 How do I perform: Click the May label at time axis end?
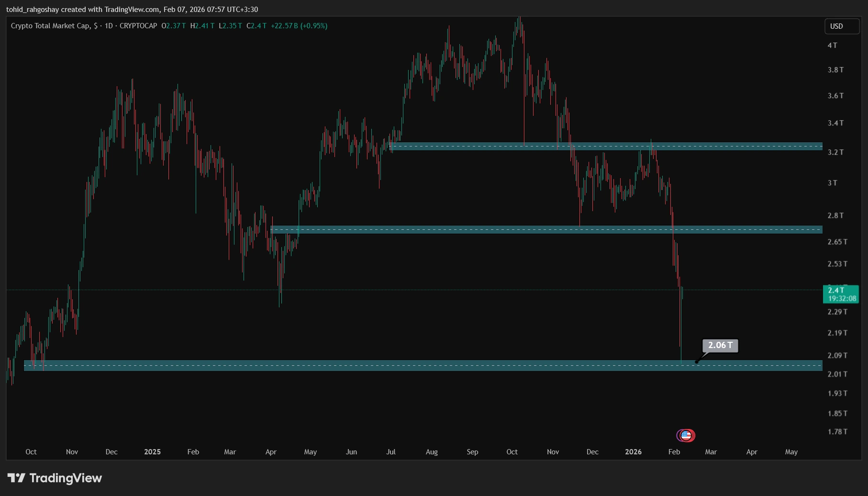coord(791,452)
